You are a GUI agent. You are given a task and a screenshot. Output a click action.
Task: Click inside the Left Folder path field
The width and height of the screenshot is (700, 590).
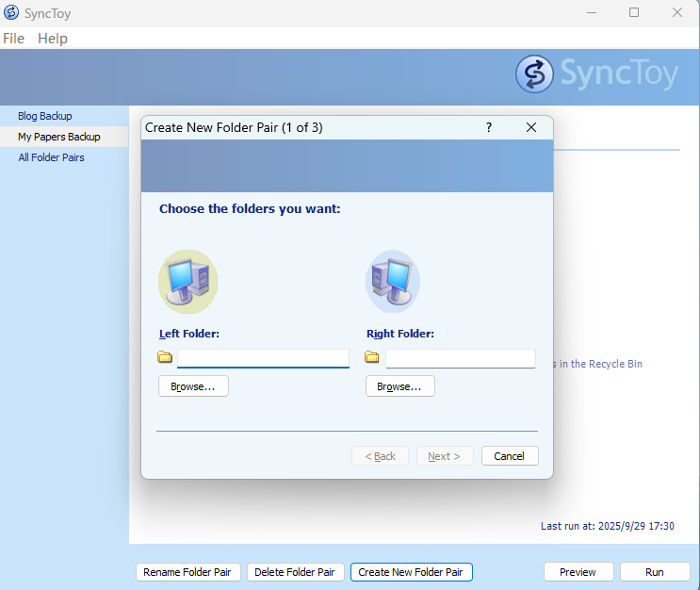point(263,359)
